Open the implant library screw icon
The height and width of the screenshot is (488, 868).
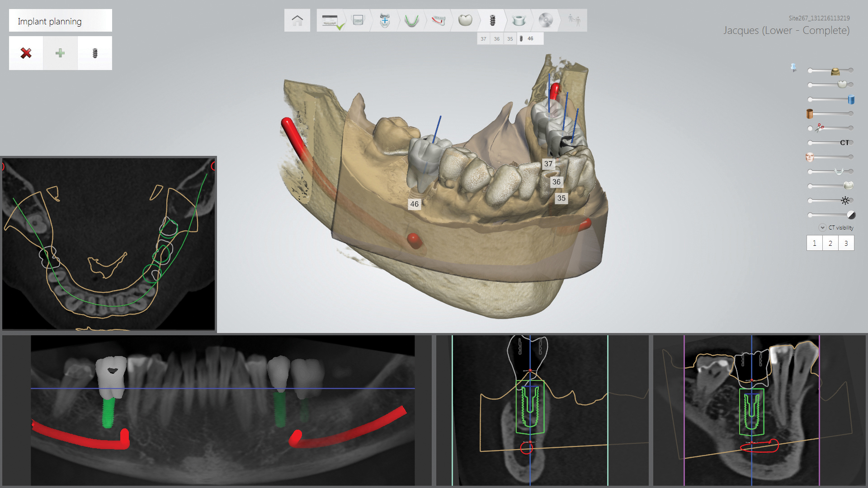(95, 53)
